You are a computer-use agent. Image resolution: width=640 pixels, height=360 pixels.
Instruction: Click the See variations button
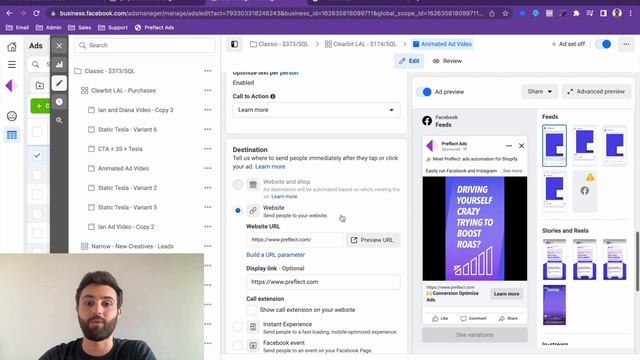tap(475, 335)
